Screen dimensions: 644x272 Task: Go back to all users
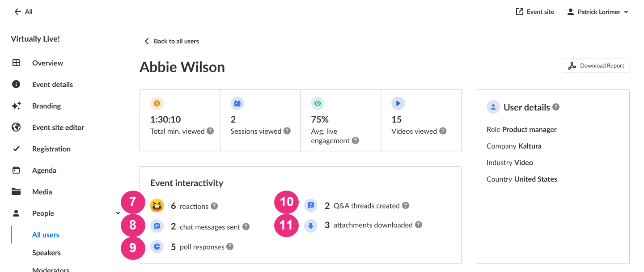click(171, 41)
